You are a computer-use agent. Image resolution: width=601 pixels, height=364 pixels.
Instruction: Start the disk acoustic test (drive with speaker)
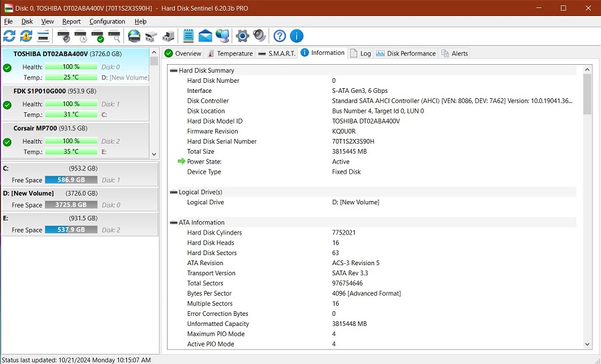pyautogui.click(x=63, y=36)
